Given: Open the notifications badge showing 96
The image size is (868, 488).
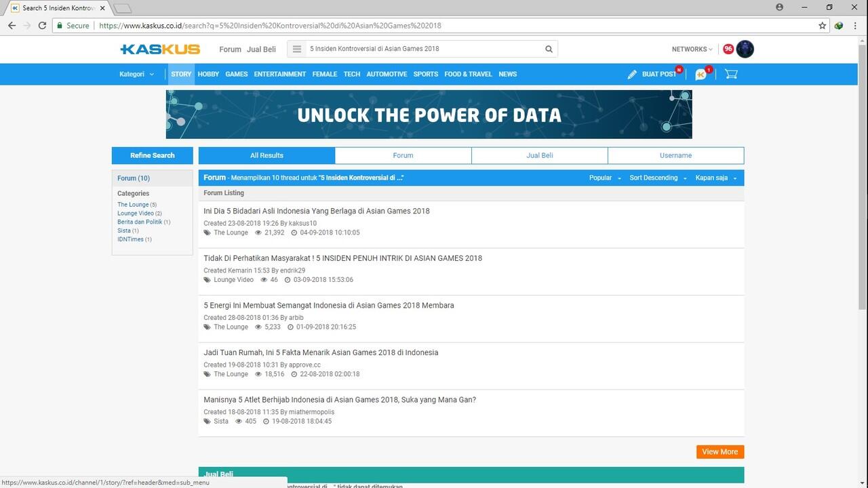Looking at the screenshot, I should click(728, 49).
